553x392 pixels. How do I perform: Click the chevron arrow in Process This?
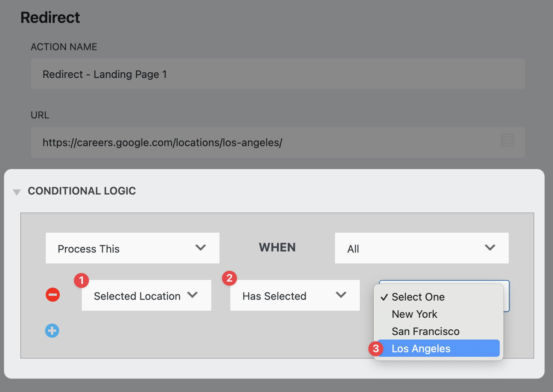(201, 248)
